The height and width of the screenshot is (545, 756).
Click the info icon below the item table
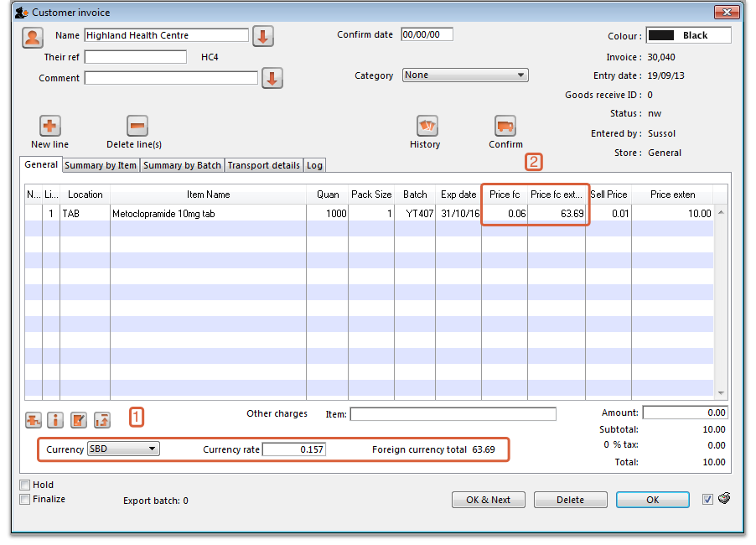point(56,420)
